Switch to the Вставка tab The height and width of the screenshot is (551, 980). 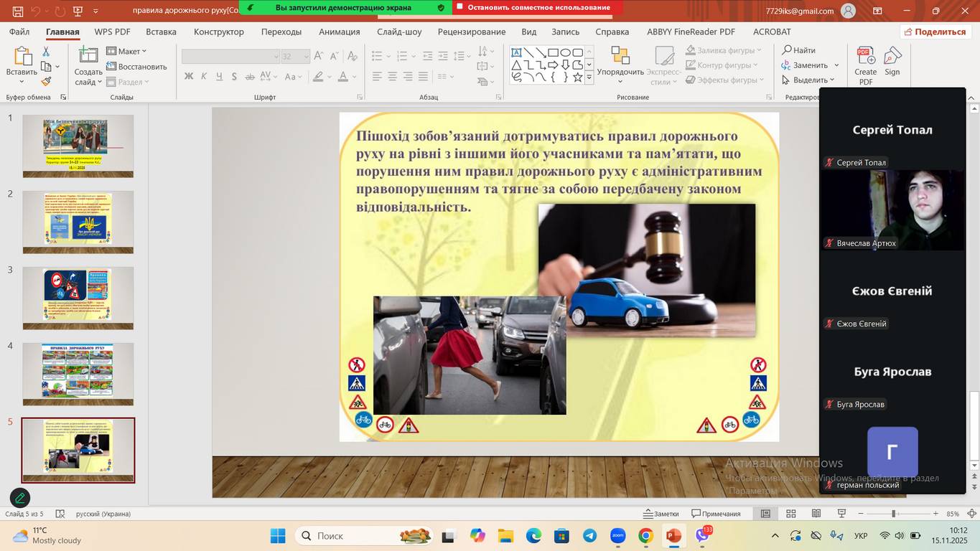161,32
